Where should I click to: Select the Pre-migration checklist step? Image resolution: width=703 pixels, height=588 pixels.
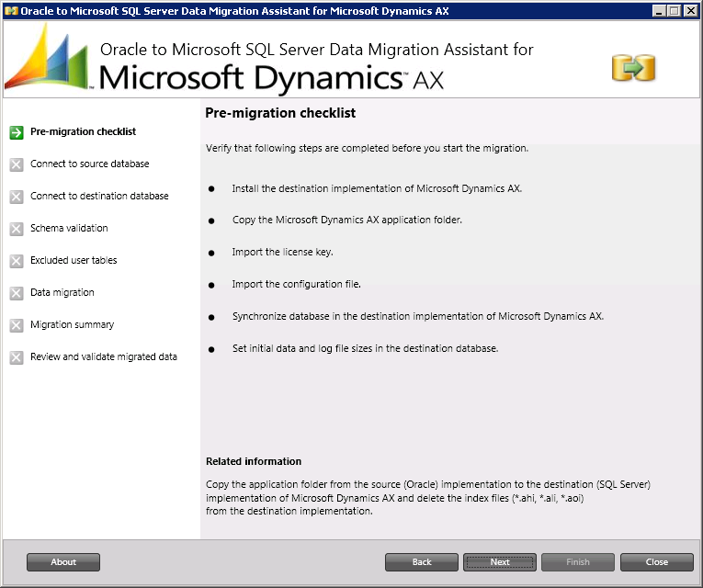click(83, 131)
